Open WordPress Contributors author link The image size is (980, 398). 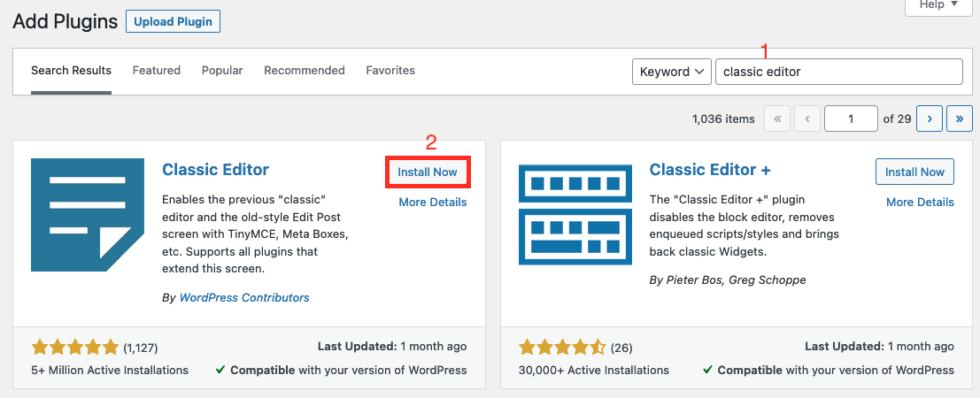244,297
